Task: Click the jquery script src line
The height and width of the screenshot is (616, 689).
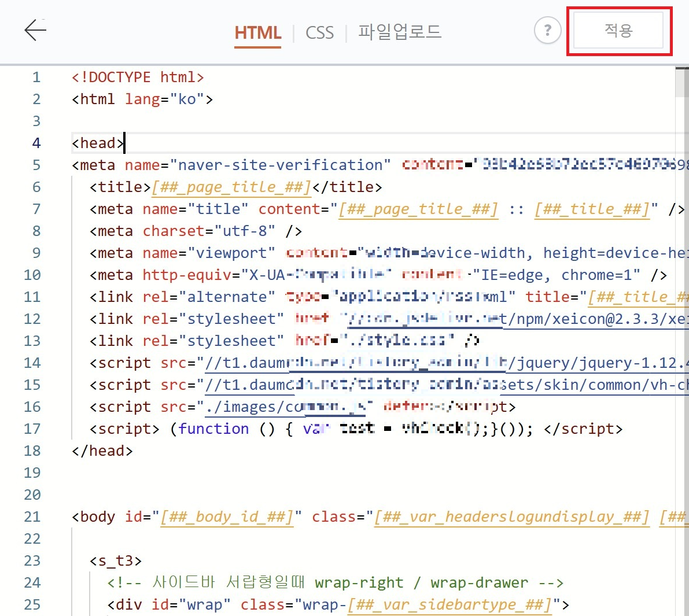Action: tap(388, 363)
